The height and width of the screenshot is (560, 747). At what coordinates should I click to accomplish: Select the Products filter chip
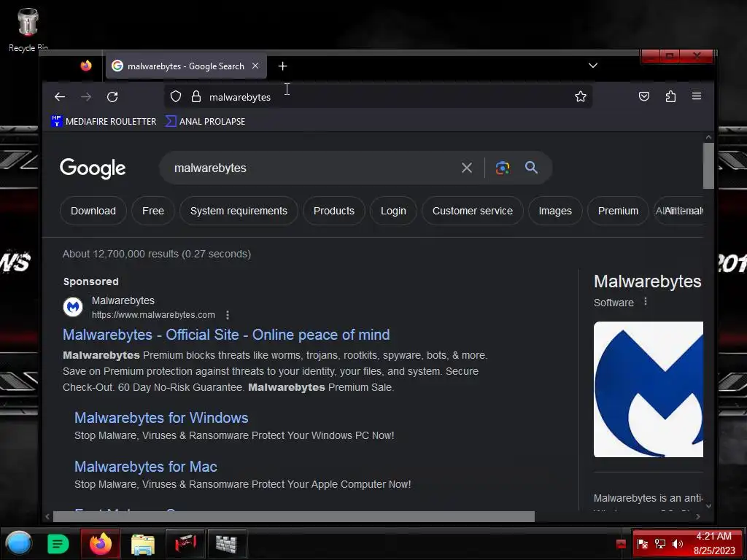point(334,211)
